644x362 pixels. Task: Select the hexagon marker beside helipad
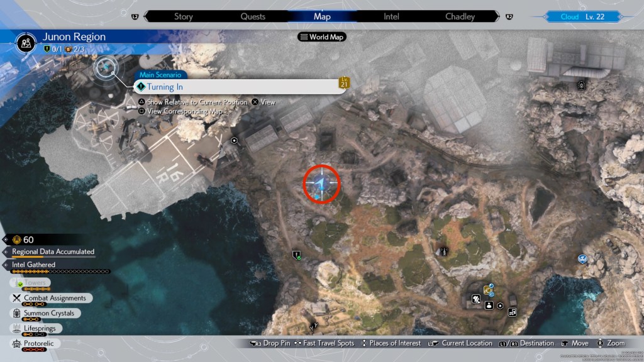coord(234,141)
